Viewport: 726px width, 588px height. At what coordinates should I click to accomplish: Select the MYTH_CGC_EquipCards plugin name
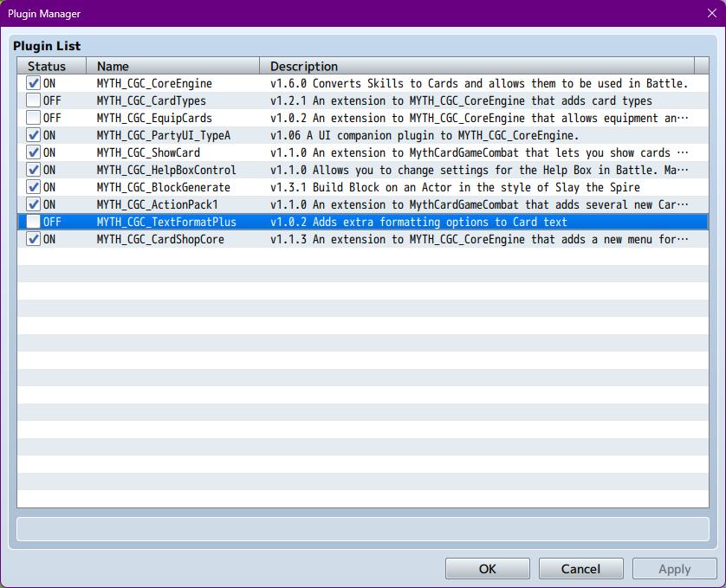click(x=154, y=118)
